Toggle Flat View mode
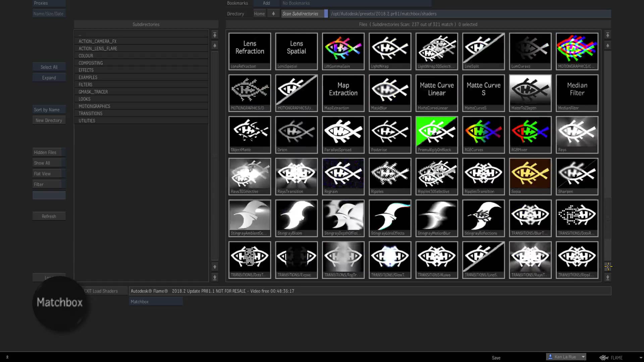 [49, 174]
